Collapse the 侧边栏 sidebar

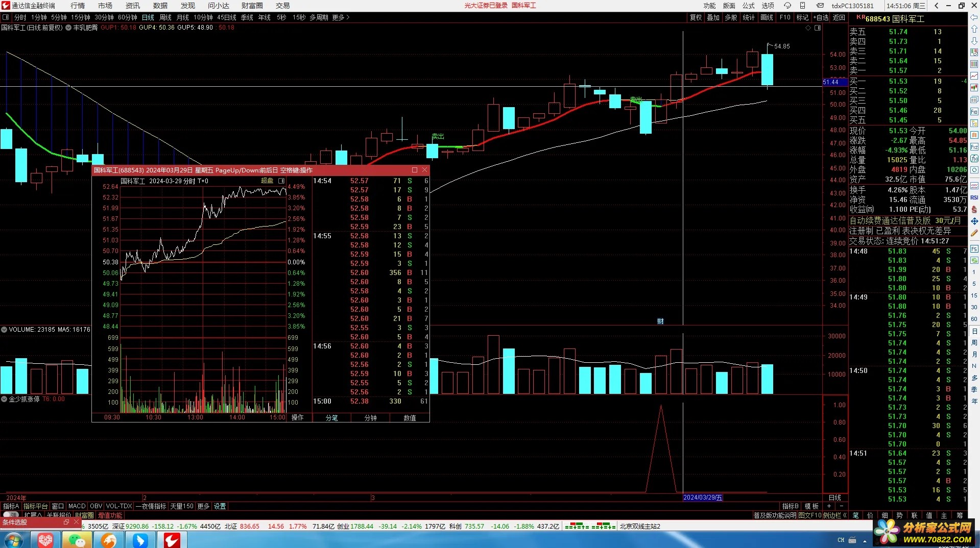835,515
